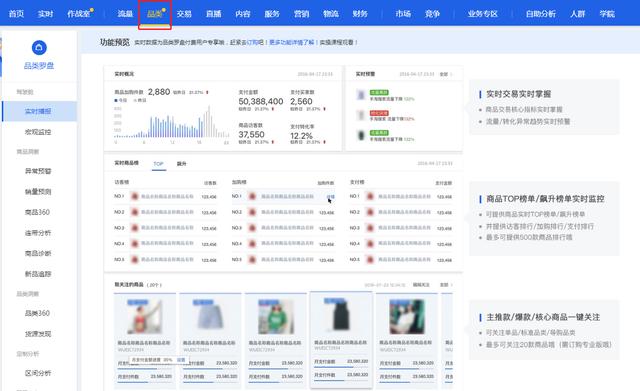The width and height of the screenshot is (640, 391).
Task: Open the 自助分析 navigation item
Action: pos(541,14)
